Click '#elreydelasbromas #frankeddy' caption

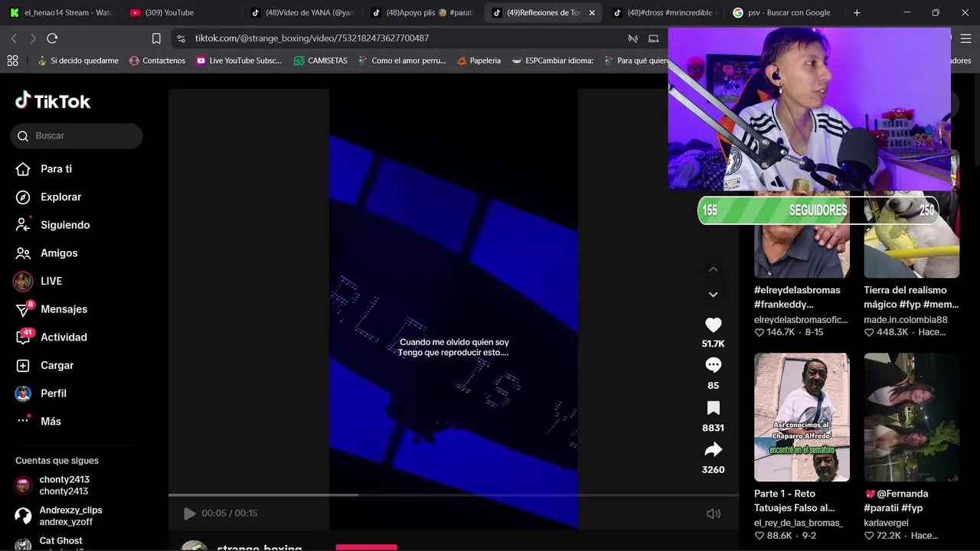coord(797,297)
